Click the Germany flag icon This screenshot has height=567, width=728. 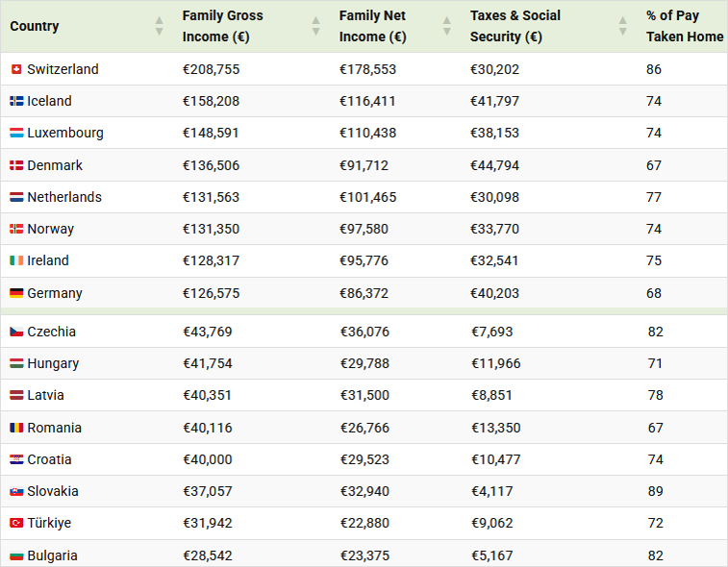(x=16, y=293)
